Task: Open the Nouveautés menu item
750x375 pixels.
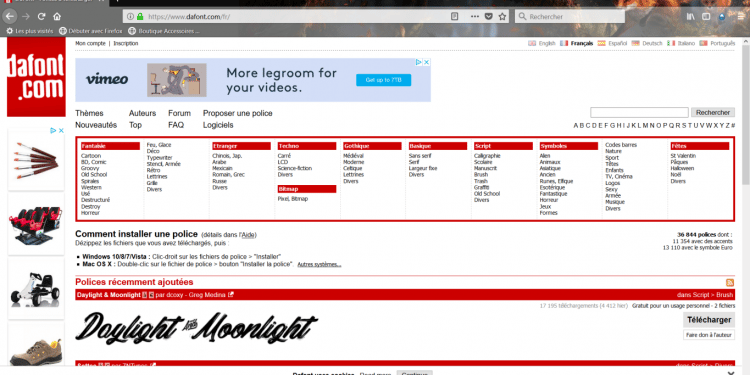Action: 96,125
